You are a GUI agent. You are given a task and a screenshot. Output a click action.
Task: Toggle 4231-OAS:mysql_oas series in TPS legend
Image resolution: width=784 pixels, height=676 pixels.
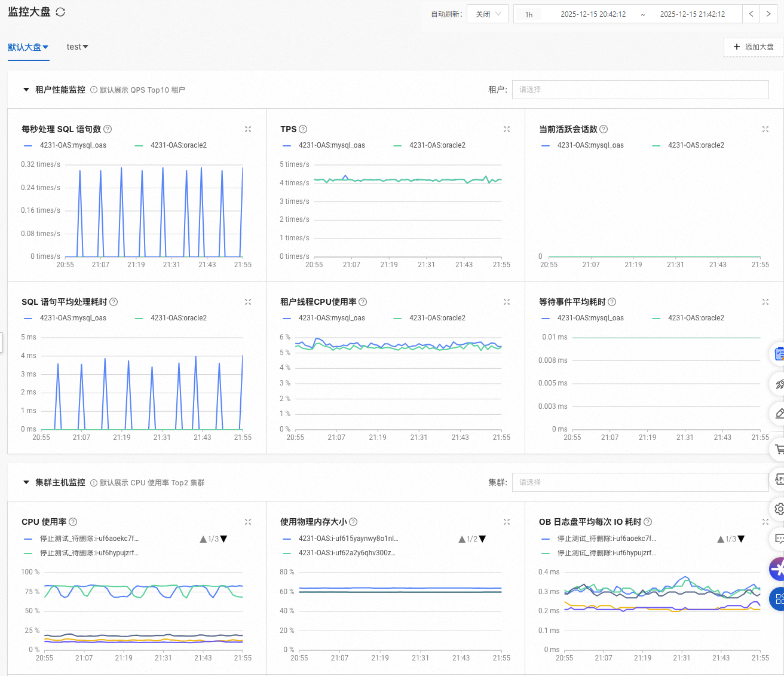(x=331, y=145)
